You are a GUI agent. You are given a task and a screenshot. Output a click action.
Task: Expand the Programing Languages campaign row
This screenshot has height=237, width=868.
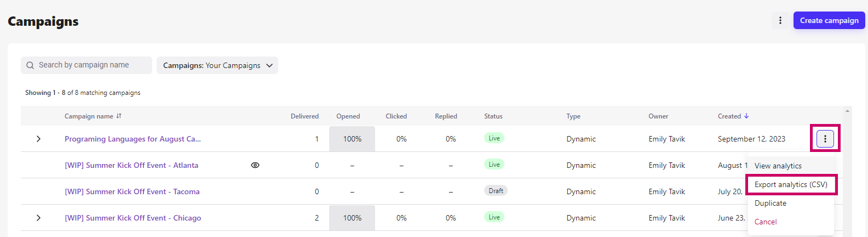click(38, 139)
